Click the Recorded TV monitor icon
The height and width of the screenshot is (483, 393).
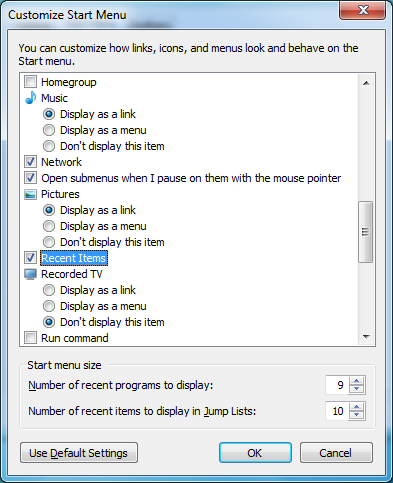(31, 274)
